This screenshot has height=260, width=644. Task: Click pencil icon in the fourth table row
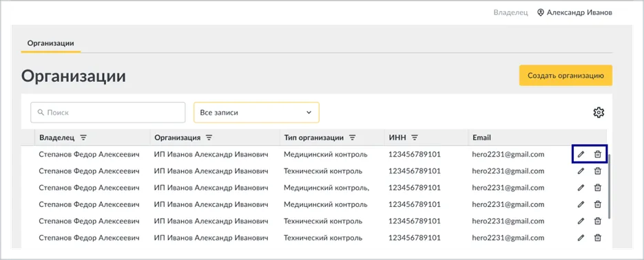click(x=581, y=204)
